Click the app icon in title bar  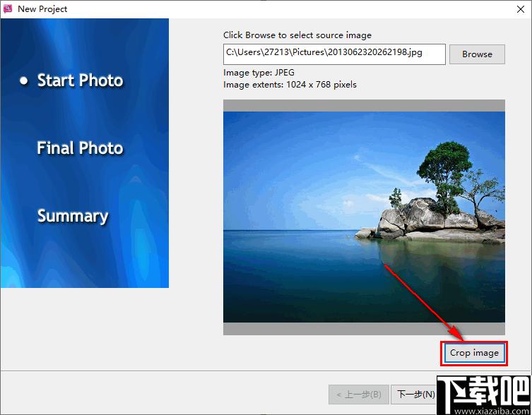[8, 8]
